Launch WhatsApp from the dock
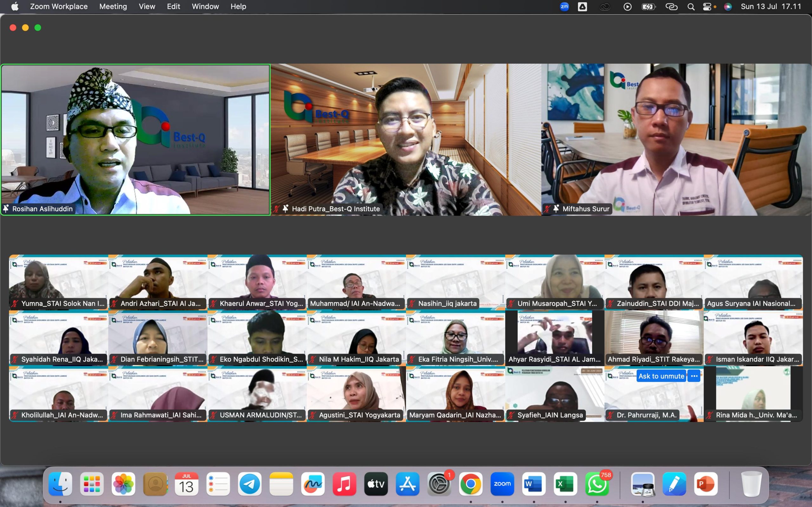 click(x=597, y=484)
